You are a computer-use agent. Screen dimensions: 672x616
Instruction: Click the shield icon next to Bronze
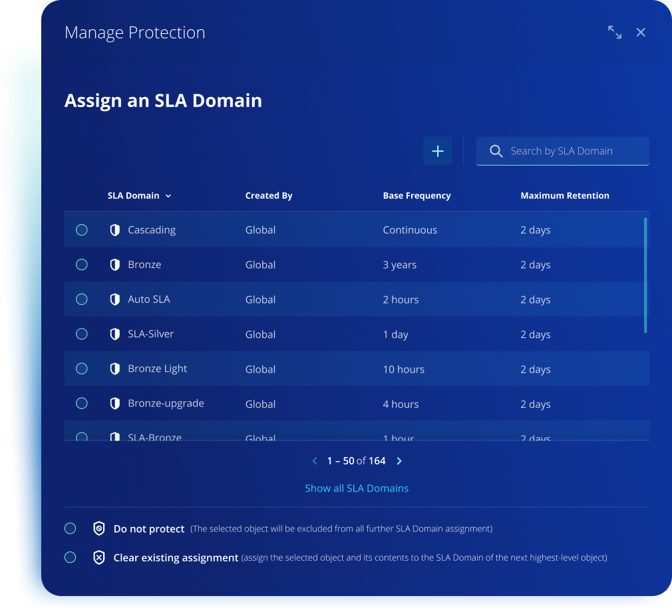tap(115, 264)
